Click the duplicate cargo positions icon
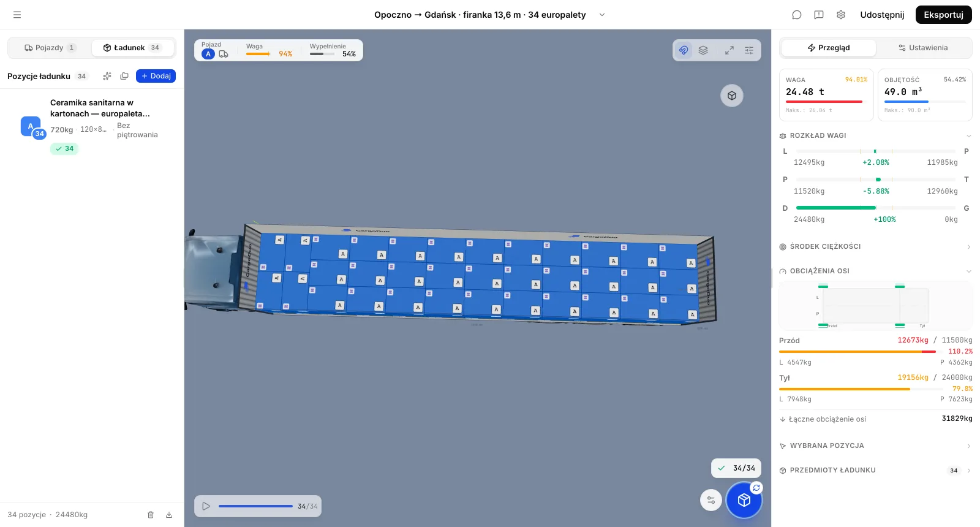Image resolution: width=980 pixels, height=527 pixels. (x=124, y=76)
